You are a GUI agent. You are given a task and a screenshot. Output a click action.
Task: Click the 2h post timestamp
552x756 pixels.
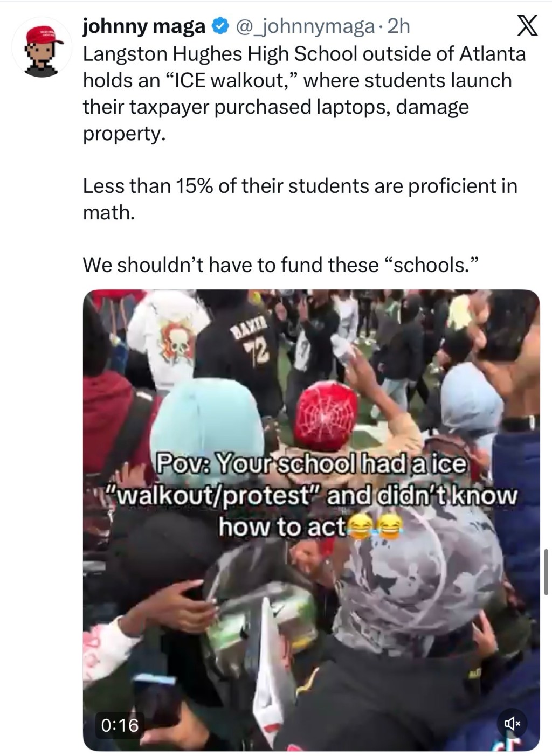coord(398,26)
